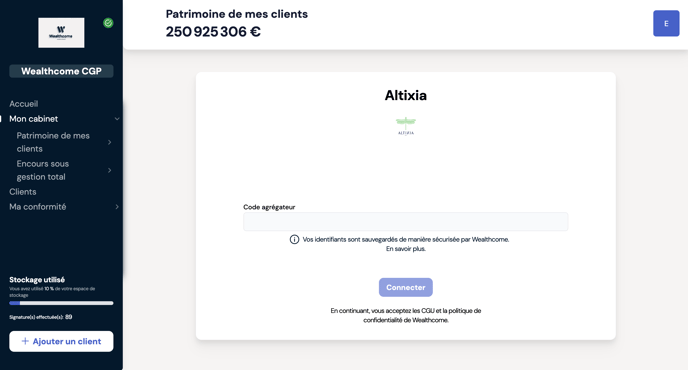Go to Accueil in the sidebar
688x370 pixels.
tap(24, 104)
